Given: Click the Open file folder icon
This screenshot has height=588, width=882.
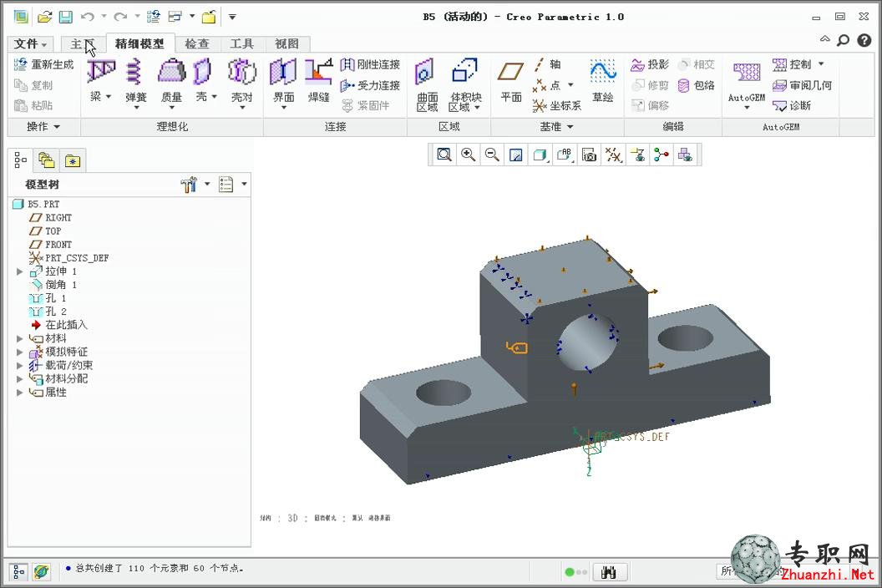Looking at the screenshot, I should point(44,17).
